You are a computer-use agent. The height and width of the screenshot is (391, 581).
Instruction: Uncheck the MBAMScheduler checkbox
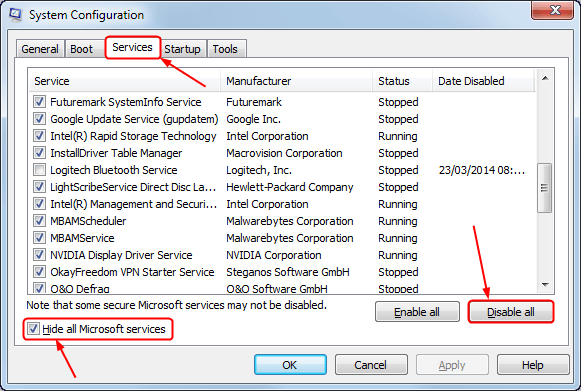click(39, 221)
